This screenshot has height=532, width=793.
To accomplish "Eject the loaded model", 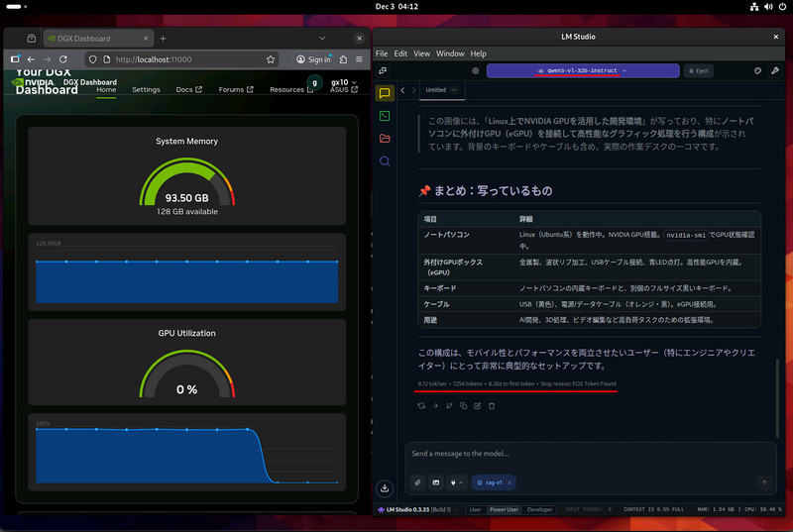I will [699, 70].
